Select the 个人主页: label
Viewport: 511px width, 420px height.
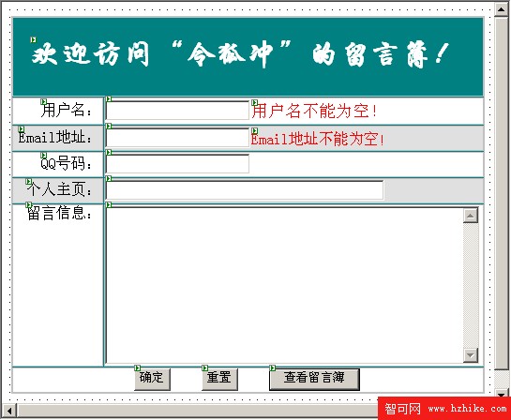[59, 189]
